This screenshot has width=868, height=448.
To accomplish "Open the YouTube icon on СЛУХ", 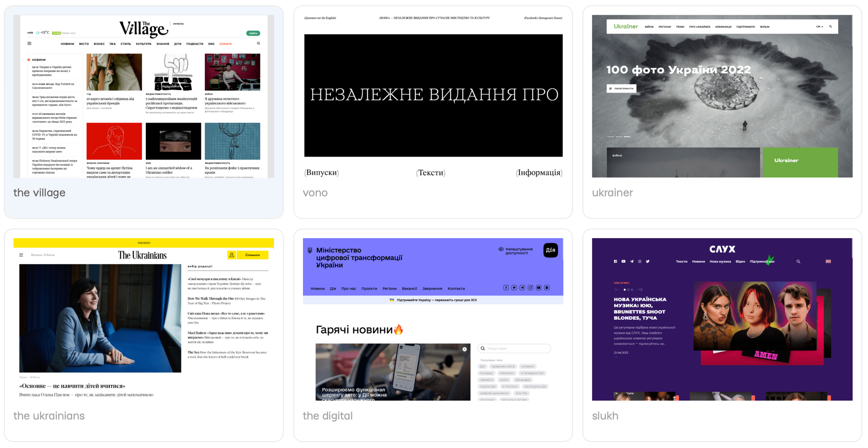I will pos(623,262).
